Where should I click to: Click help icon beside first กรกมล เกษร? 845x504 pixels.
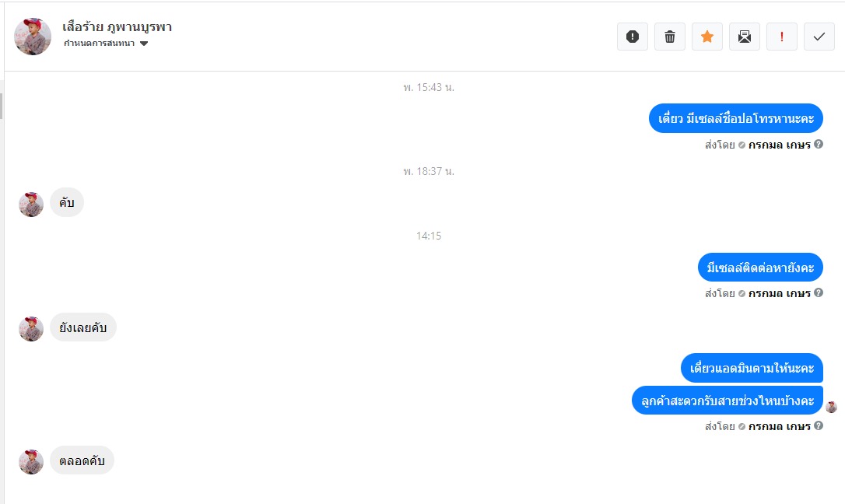click(818, 144)
